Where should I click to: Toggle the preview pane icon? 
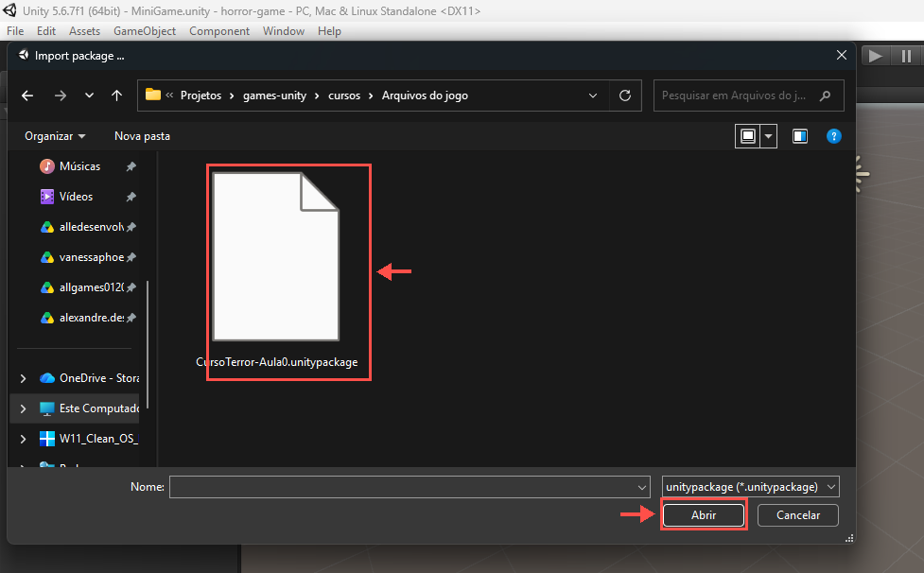[800, 136]
